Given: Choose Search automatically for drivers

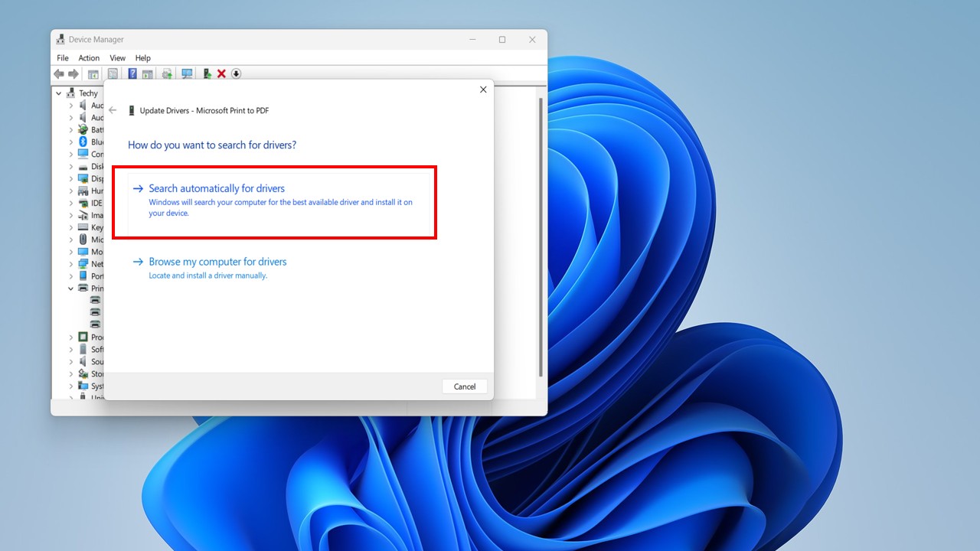Looking at the screenshot, I should pyautogui.click(x=217, y=188).
